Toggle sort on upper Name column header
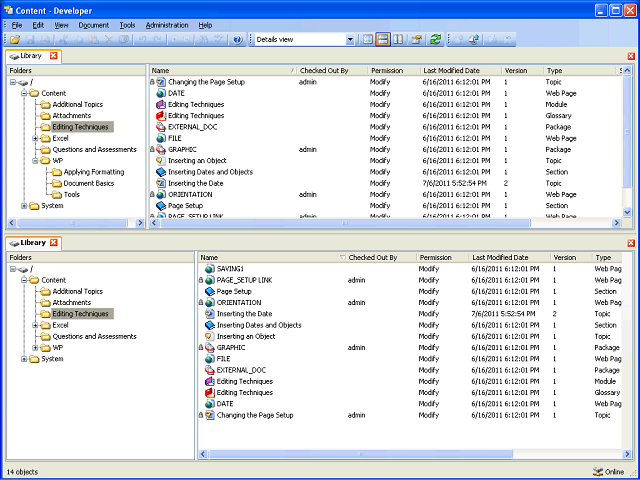Viewport: 640px width, 480px height. pyautogui.click(x=223, y=71)
